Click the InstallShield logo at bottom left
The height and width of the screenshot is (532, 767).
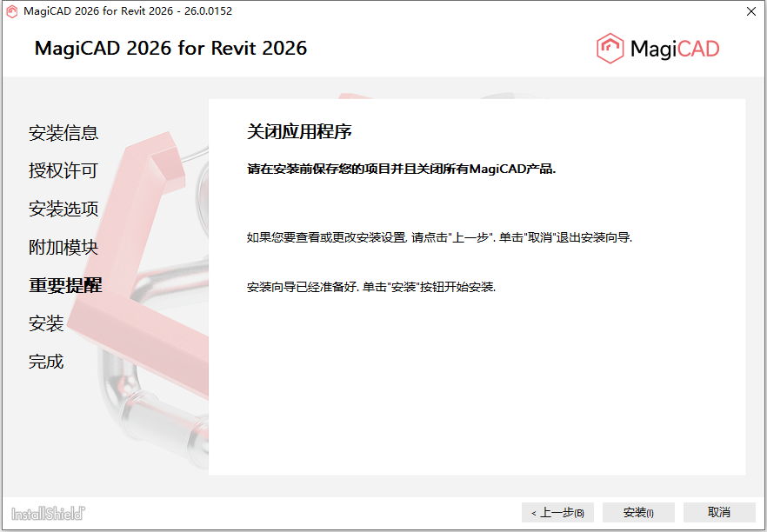coord(49,514)
